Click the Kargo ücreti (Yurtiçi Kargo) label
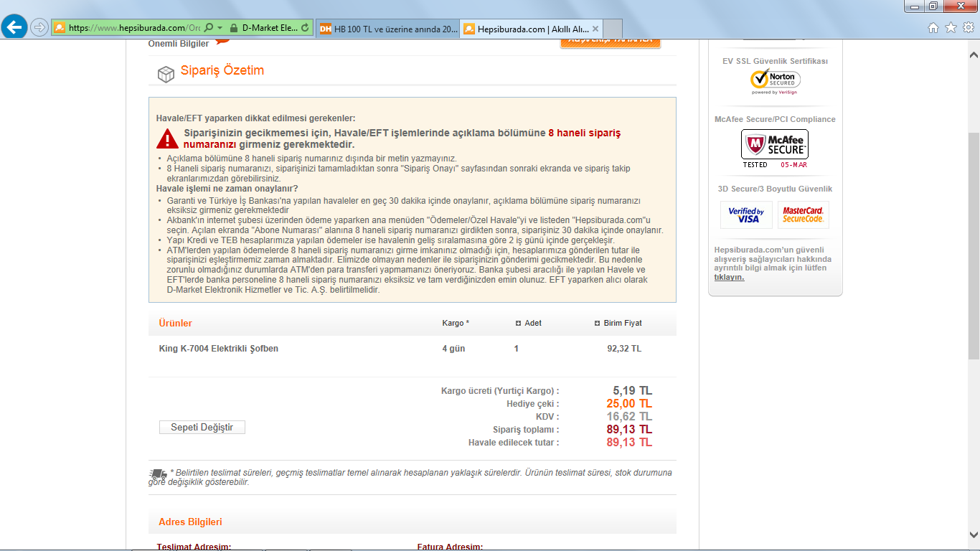 pos(500,391)
